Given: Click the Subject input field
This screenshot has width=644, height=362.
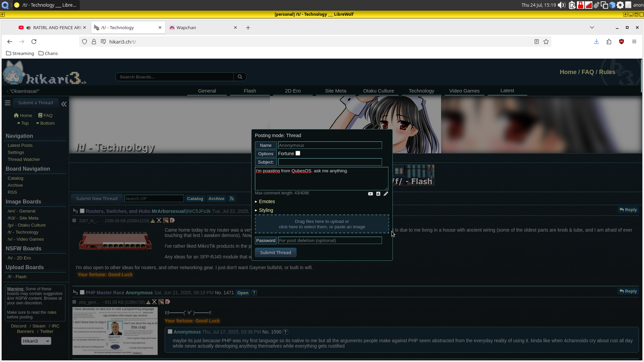Looking at the screenshot, I should 330,162.
